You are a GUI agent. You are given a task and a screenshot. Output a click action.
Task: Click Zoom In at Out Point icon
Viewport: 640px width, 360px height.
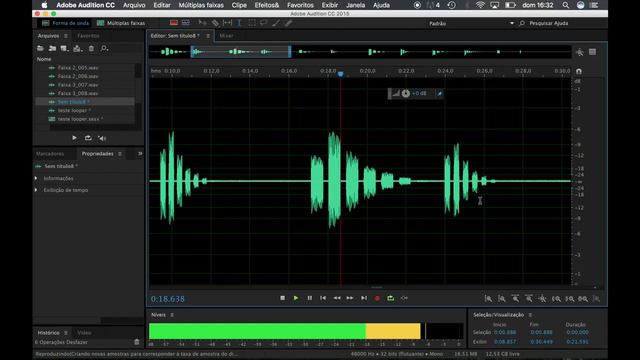tap(570, 299)
